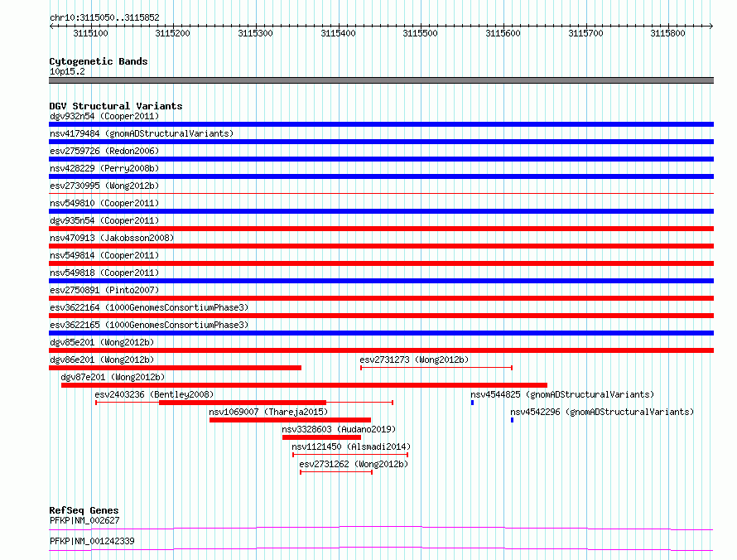This screenshot has height=560, width=737.
Task: Click the thin red span of nsv1121450
Action: coord(350,455)
